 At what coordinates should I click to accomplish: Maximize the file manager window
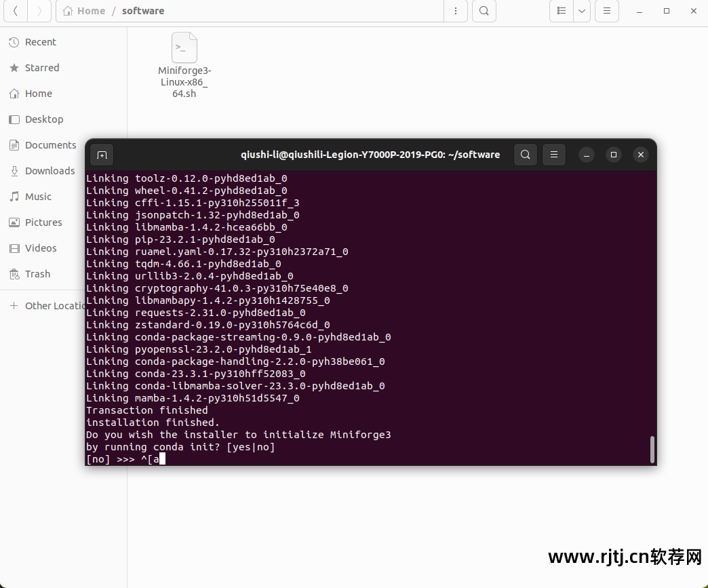[667, 11]
